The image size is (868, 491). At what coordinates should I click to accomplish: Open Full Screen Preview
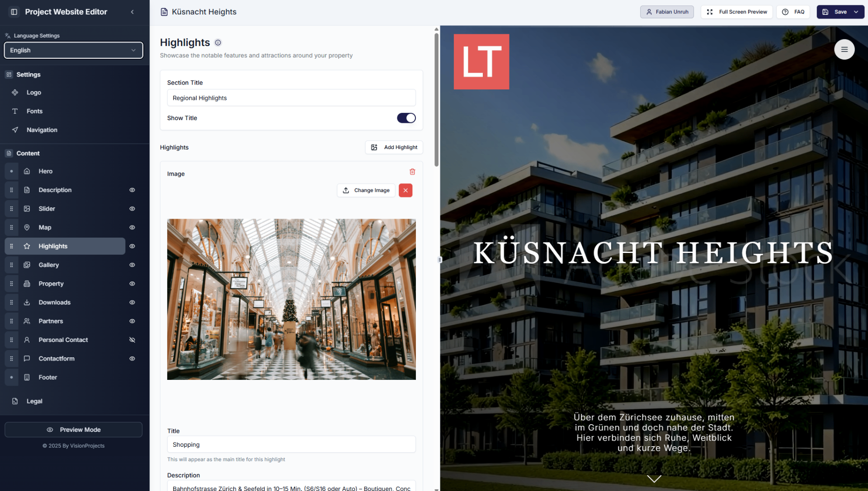(x=736, y=12)
